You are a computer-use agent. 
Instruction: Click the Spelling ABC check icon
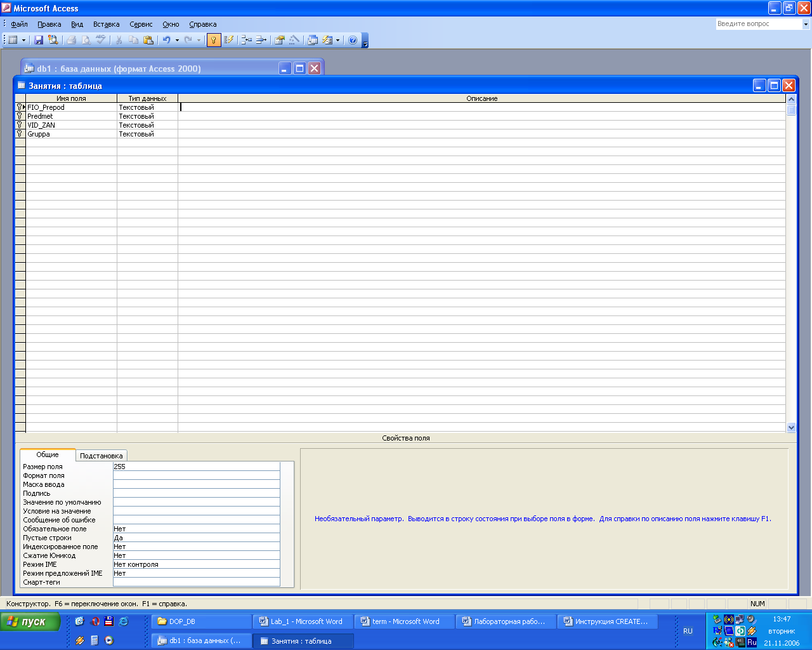101,40
